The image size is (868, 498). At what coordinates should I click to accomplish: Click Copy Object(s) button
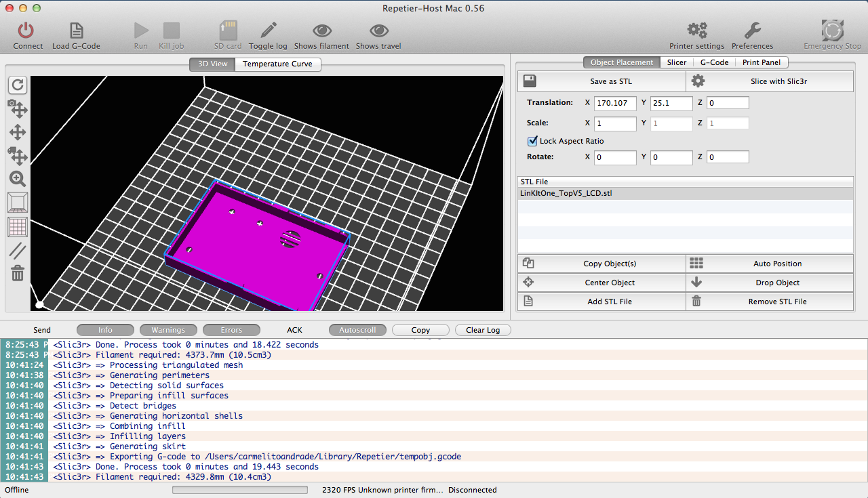(601, 264)
